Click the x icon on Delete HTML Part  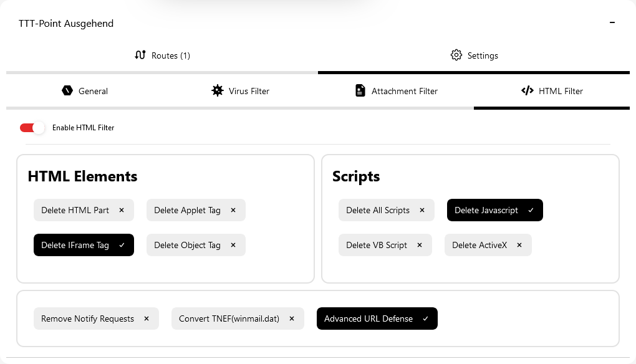click(x=122, y=211)
